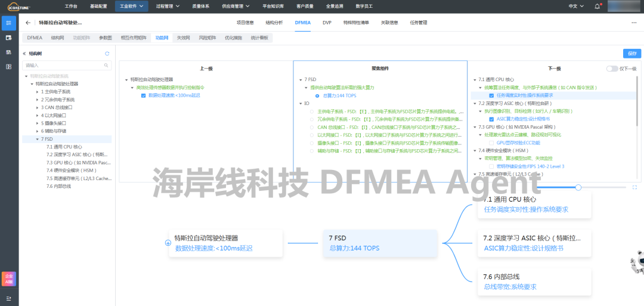The width and height of the screenshot is (644, 306).
Task: Uncheck 数据处理速度:<100ms延迟 checkbox
Action: pos(144,95)
